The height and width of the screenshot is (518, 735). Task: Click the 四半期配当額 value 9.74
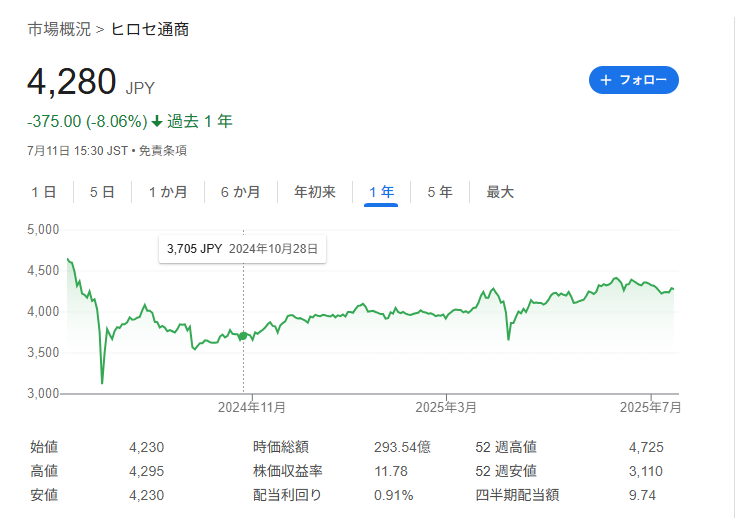coord(642,495)
